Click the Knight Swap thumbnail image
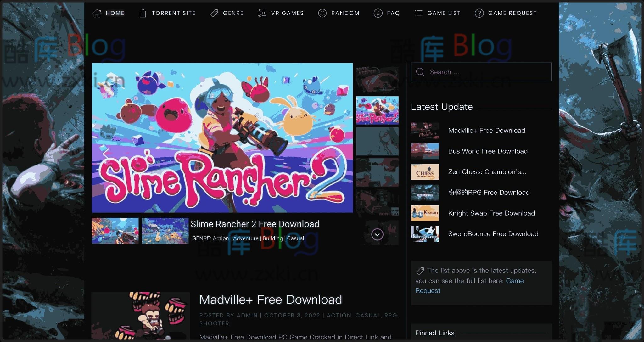 425,213
